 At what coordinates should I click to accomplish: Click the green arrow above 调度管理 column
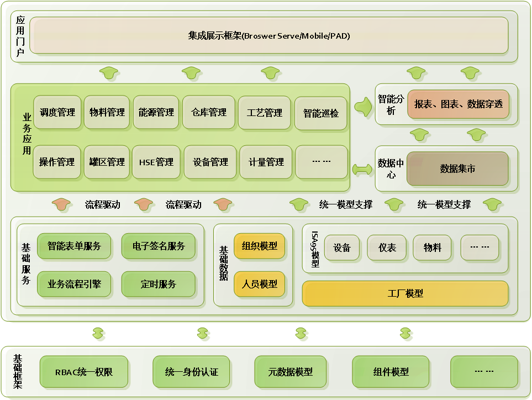109,73
